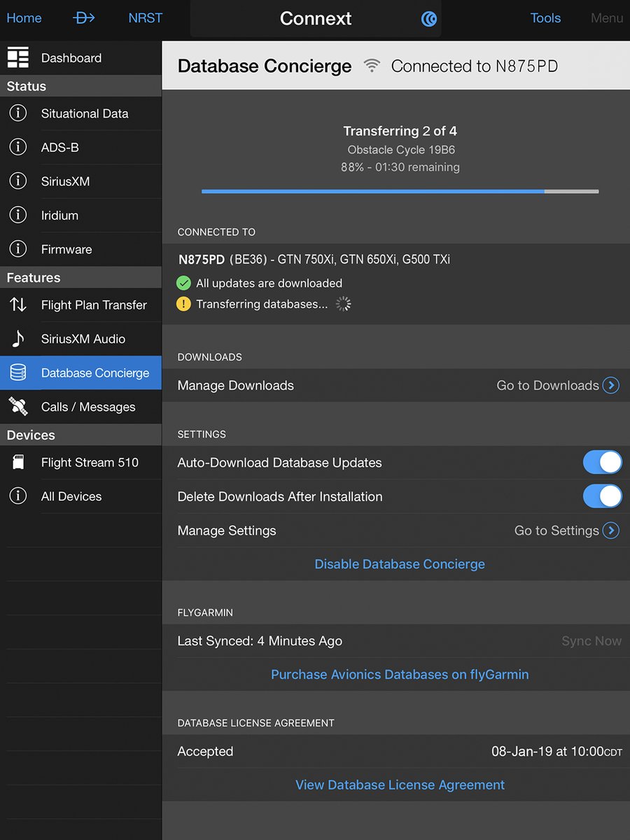Screen dimensions: 630x840
Task: Open Go to Settings chevron
Action: coord(611,531)
